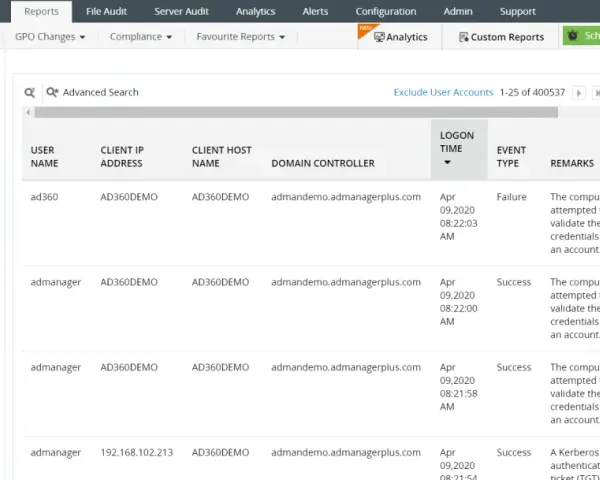Select the Alerts tab

[x=315, y=11]
